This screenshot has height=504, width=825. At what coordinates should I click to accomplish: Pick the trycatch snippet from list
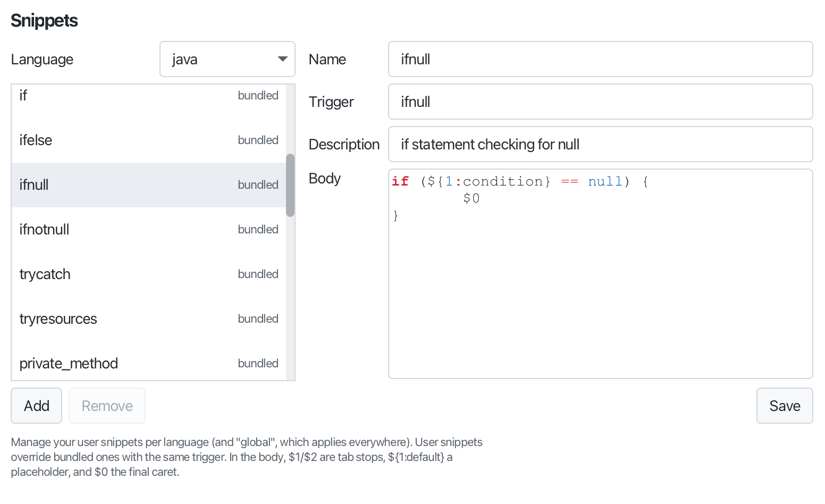[149, 274]
